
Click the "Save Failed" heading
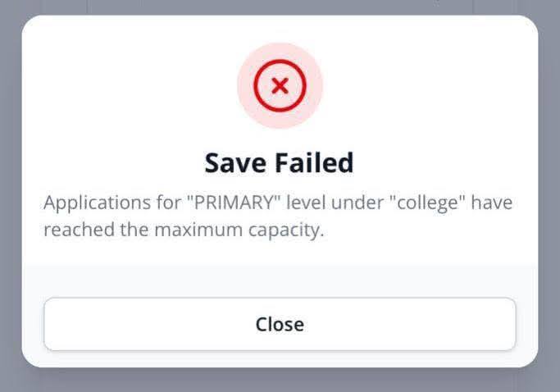pos(279,162)
